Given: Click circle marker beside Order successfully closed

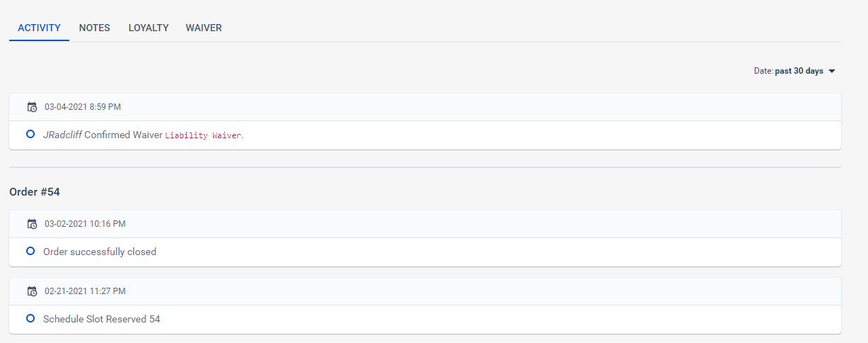Looking at the screenshot, I should (x=30, y=251).
